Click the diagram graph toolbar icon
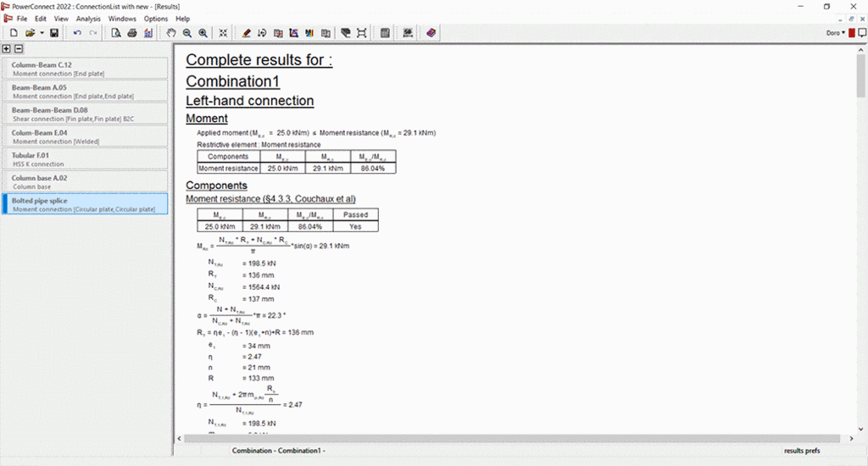This screenshot has height=466, width=868. [x=293, y=33]
